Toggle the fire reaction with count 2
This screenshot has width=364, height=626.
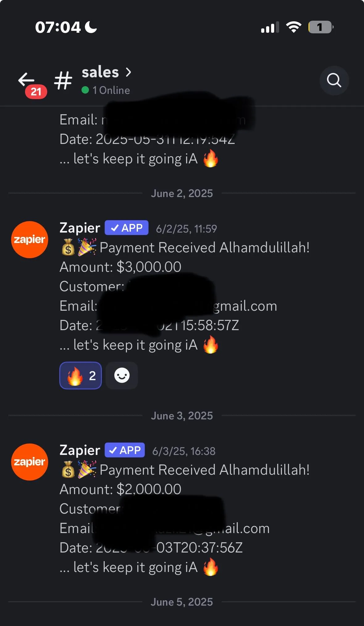(81, 376)
